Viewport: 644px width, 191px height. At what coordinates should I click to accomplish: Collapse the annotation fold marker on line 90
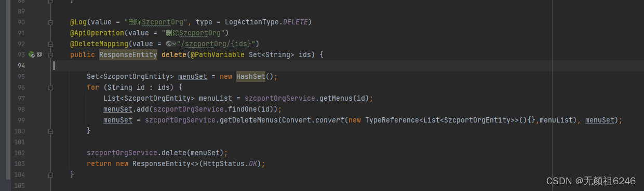tap(51, 22)
